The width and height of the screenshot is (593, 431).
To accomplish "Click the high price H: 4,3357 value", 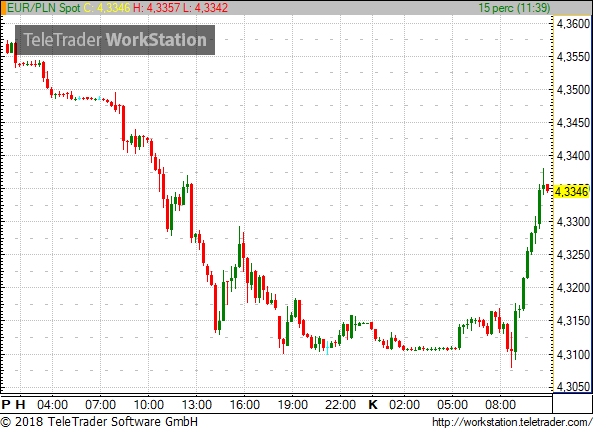I will point(156,8).
